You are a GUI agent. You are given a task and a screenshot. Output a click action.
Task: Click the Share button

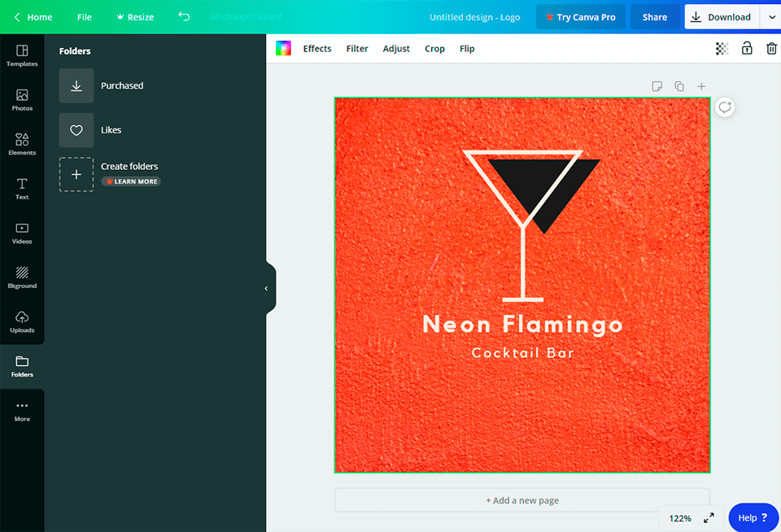click(654, 17)
